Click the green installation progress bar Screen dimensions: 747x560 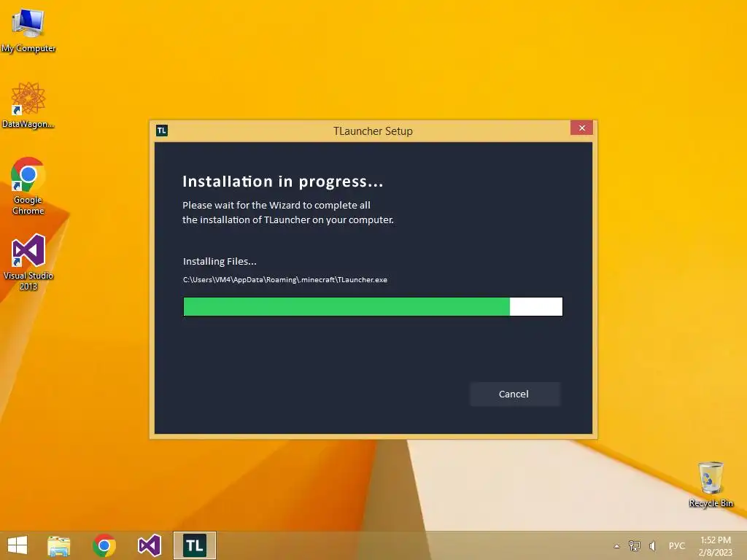pos(373,307)
